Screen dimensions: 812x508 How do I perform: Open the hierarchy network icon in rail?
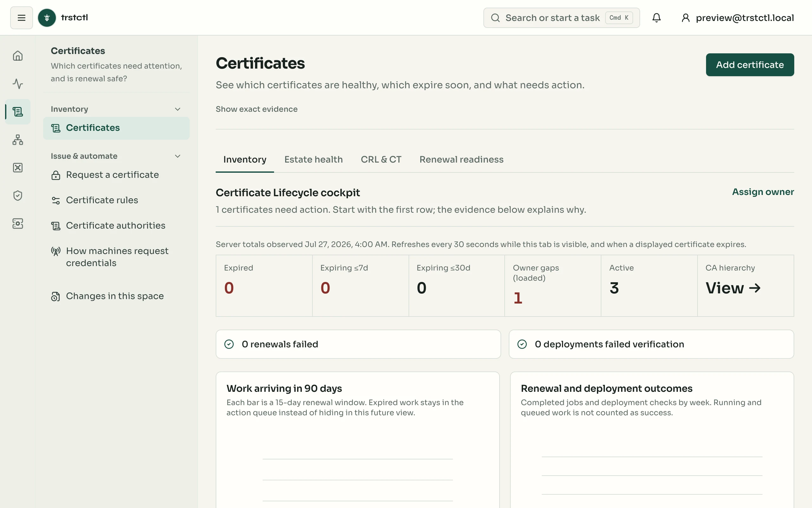[18, 139]
